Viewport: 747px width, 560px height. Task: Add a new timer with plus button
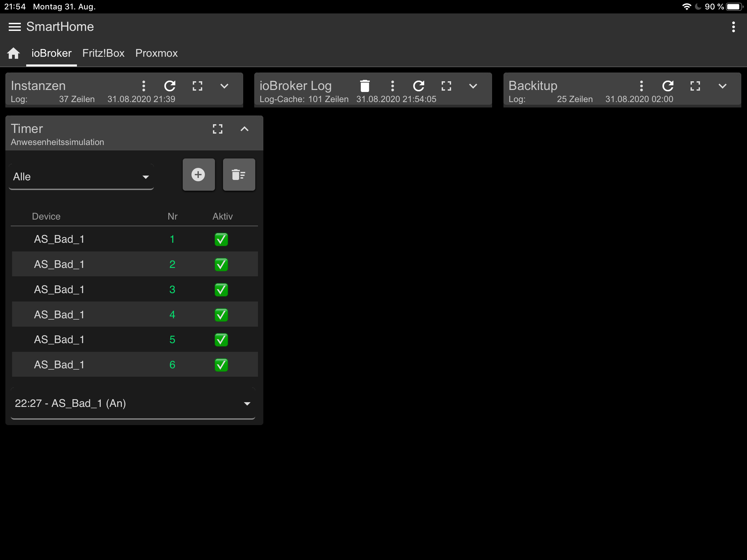pos(199,175)
